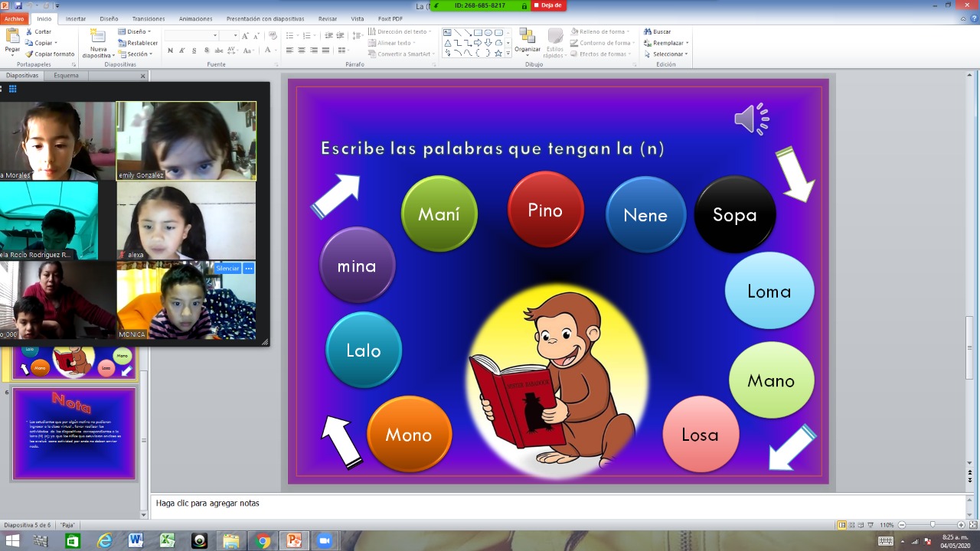The image size is (980, 551).
Task: Click Silenciar on MONICA video
Action: click(x=227, y=269)
